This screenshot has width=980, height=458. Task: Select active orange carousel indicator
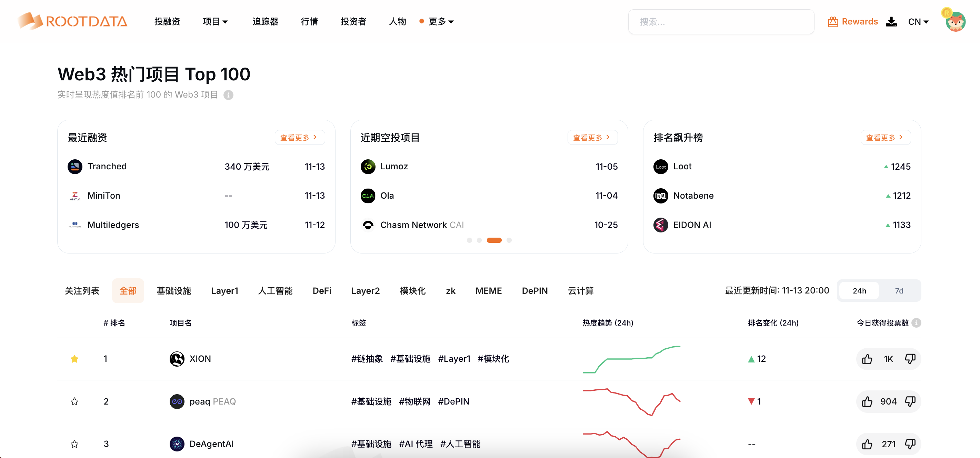pos(494,240)
